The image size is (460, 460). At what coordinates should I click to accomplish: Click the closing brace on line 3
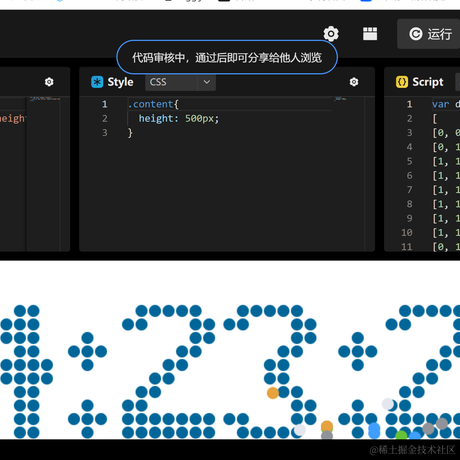[x=130, y=133]
